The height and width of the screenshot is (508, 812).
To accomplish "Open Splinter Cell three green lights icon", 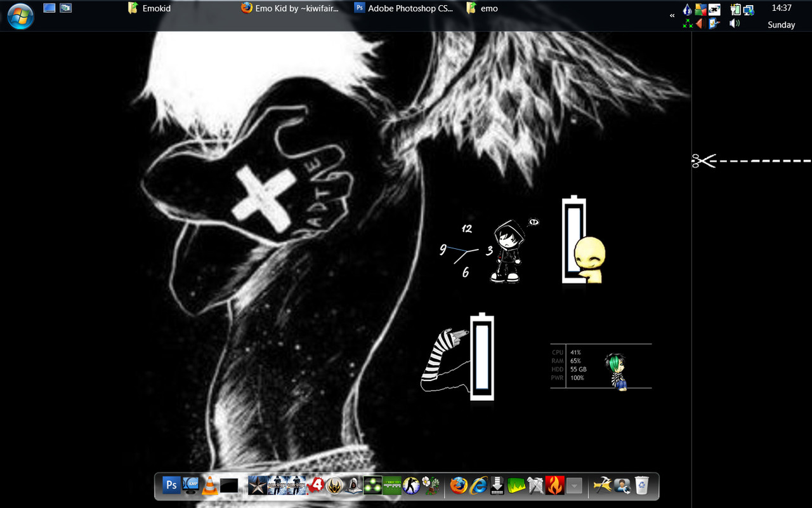I will tap(373, 486).
